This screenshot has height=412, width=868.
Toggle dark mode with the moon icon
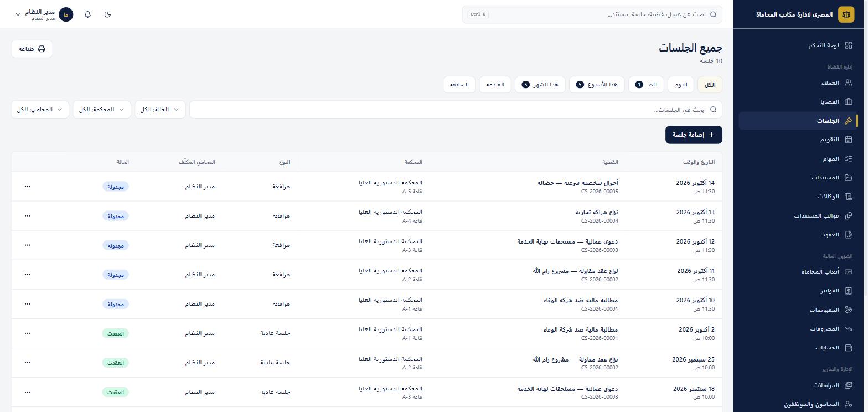coord(107,14)
